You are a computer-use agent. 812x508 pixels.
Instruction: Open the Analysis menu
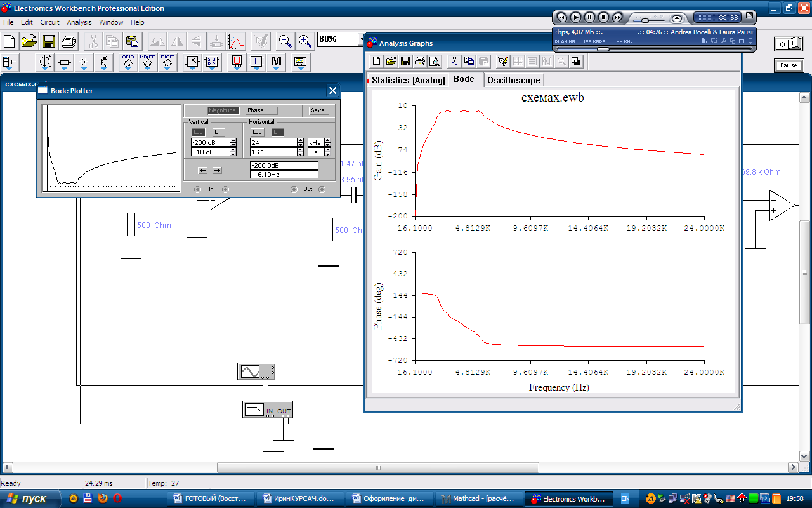pyautogui.click(x=79, y=22)
